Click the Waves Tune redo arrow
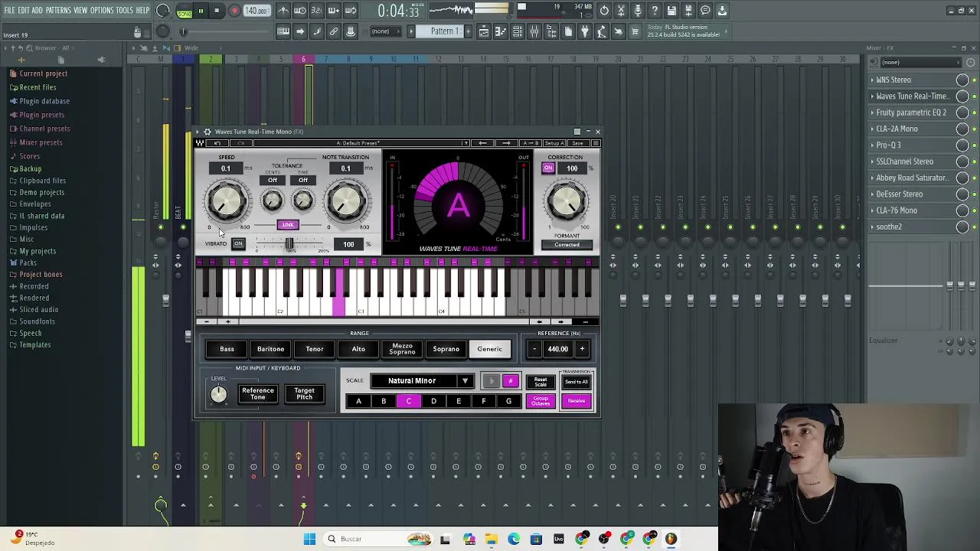The height and width of the screenshot is (551, 980). (x=240, y=143)
